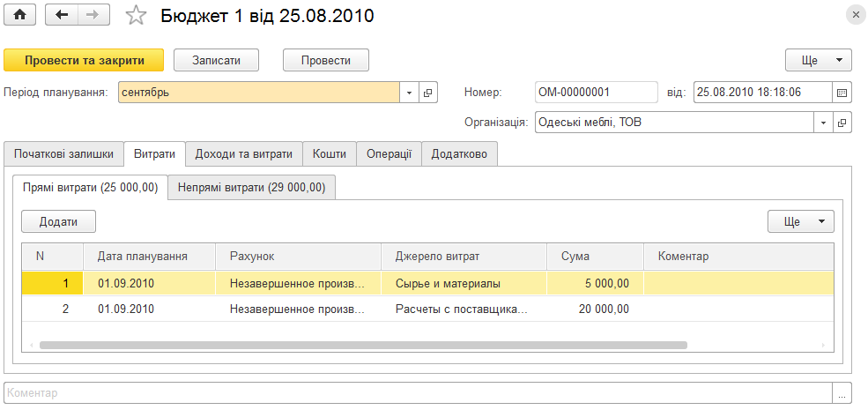Add a row with Додати
The image size is (868, 410).
click(59, 221)
